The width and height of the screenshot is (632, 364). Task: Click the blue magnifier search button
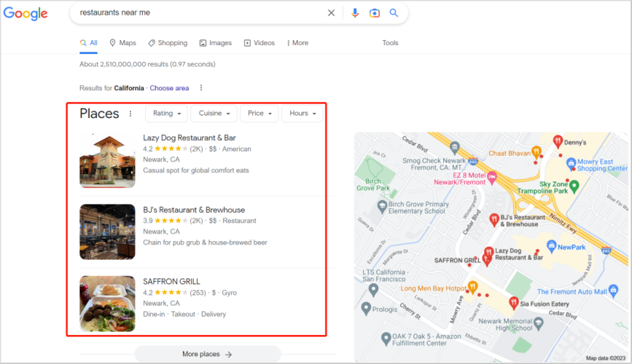coord(394,13)
